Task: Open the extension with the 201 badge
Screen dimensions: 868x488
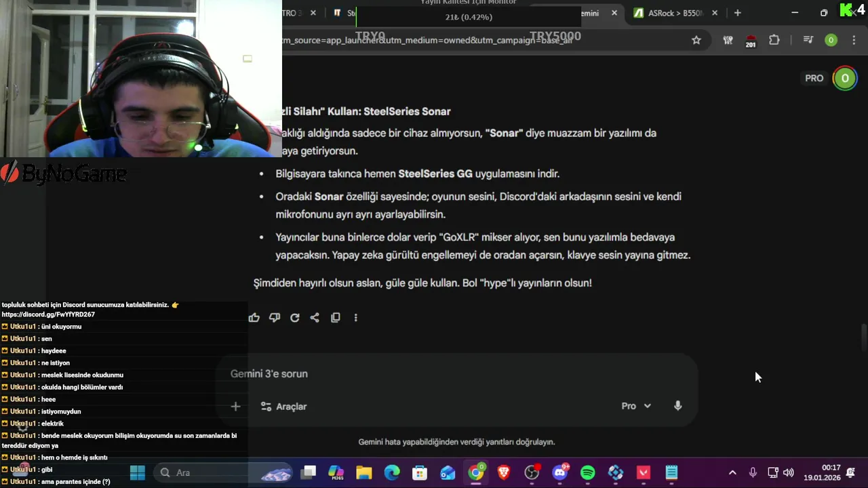Action: click(751, 41)
